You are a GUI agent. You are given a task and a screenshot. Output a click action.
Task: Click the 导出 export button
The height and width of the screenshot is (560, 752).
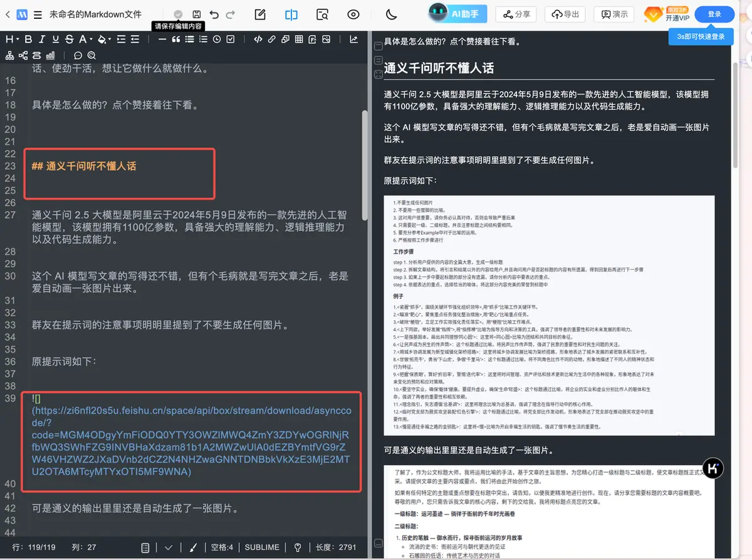tap(566, 14)
